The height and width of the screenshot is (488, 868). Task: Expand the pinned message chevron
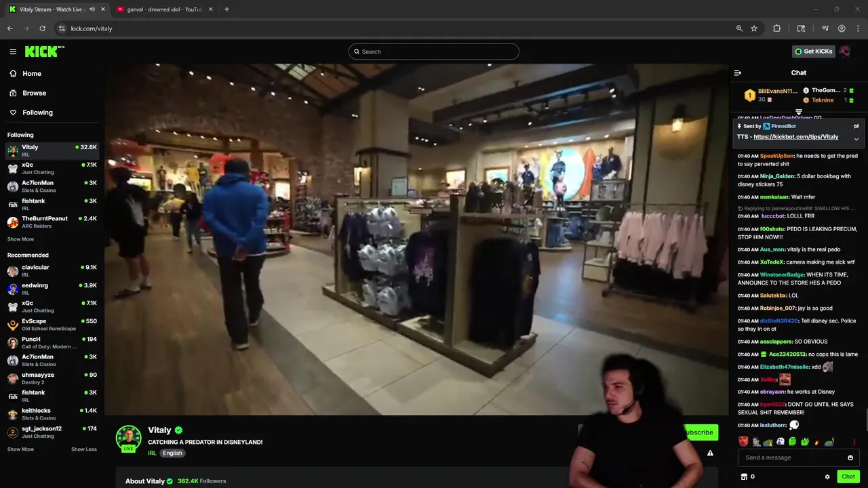point(856,139)
